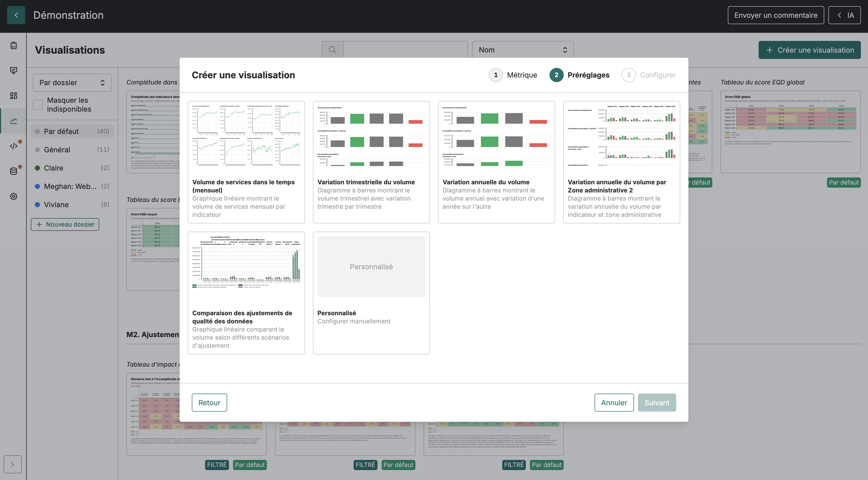Open the Nom sort dropdown
The image size is (868, 480).
523,50
